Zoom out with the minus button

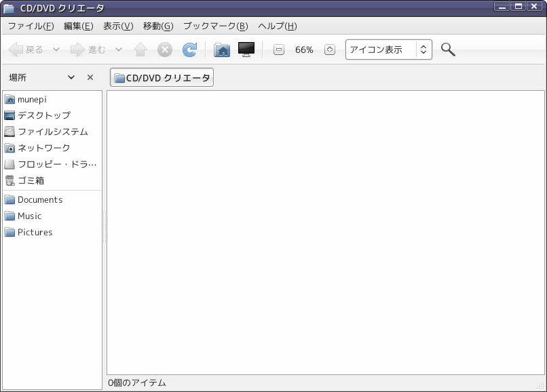(x=278, y=50)
